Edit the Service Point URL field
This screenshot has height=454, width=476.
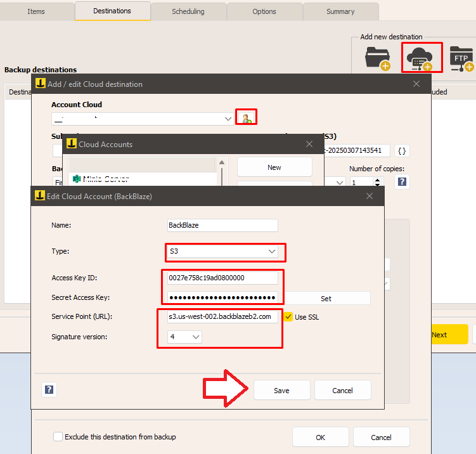222,317
